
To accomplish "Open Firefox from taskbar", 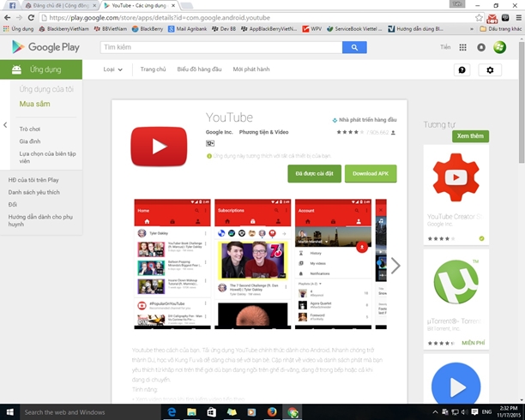I will 272,412.
